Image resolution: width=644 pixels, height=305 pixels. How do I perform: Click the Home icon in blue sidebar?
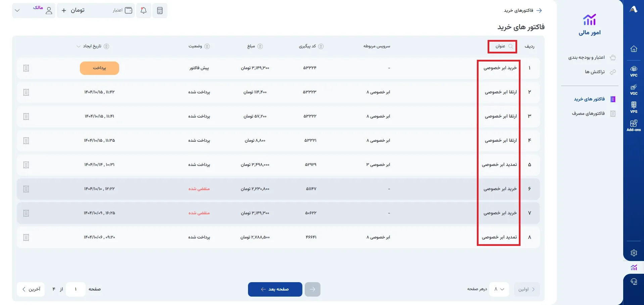(634, 49)
